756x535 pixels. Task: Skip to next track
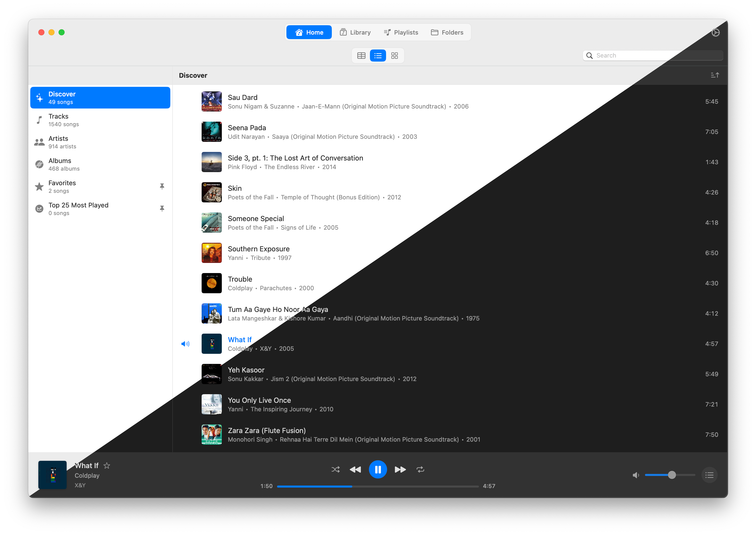400,469
